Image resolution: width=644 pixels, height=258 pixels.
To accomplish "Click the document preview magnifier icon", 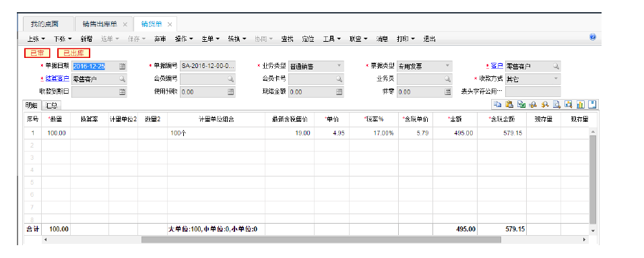I will coord(556,105).
